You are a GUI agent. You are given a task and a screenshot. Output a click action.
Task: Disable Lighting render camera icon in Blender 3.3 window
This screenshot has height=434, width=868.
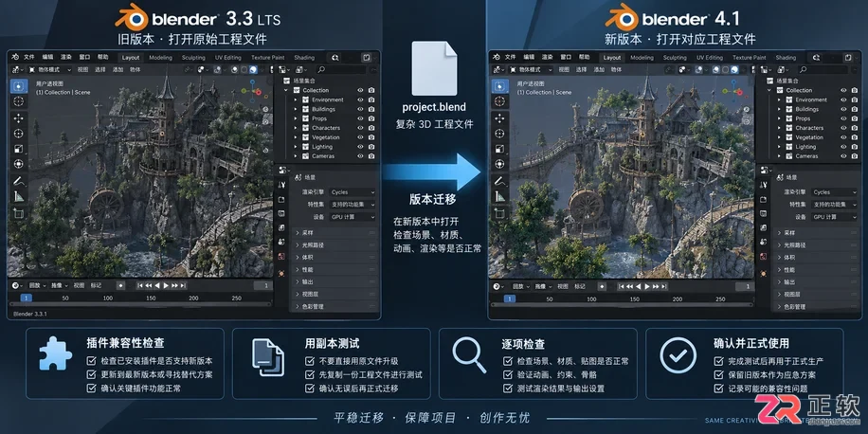coord(371,147)
